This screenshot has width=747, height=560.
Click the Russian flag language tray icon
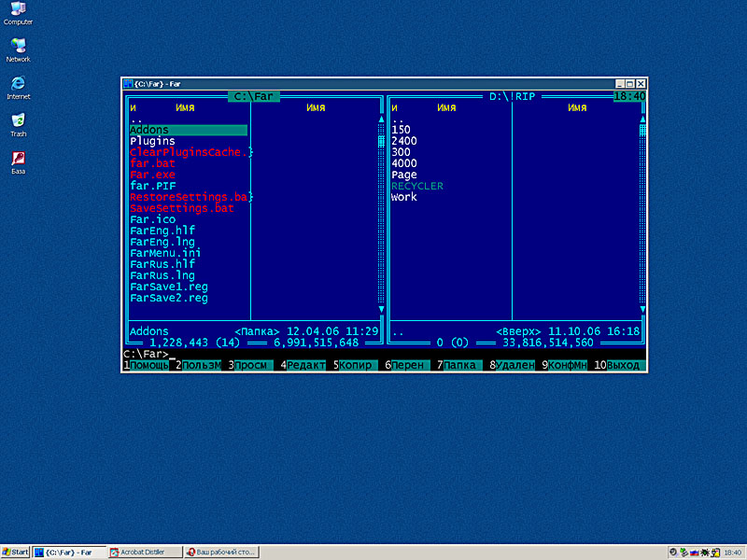[x=694, y=553]
